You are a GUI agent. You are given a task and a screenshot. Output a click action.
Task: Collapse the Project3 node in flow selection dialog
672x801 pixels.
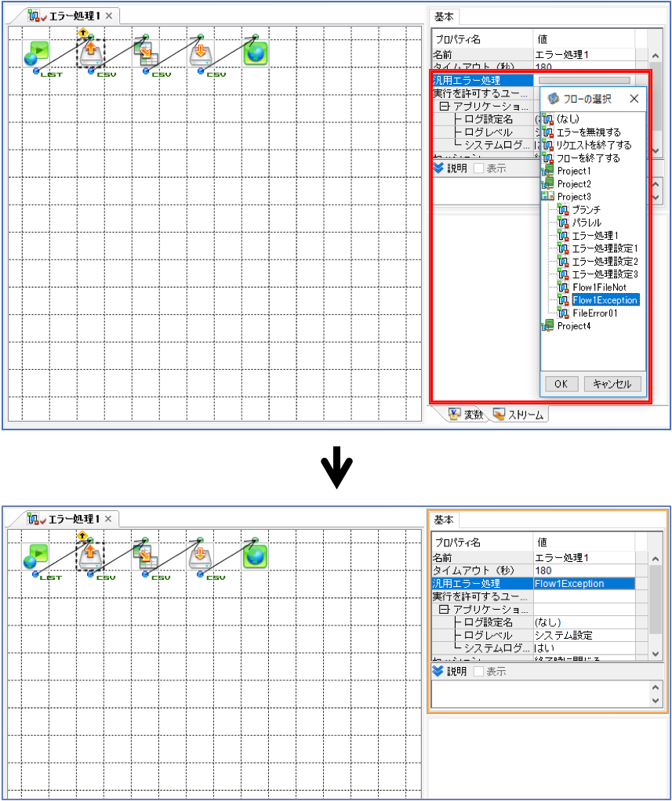(x=547, y=197)
